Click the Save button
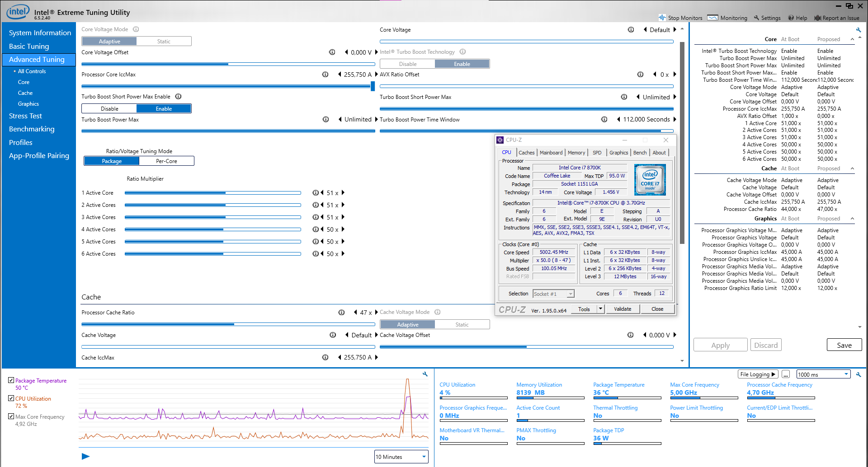Screen dimensions: 868x467 [844, 345]
